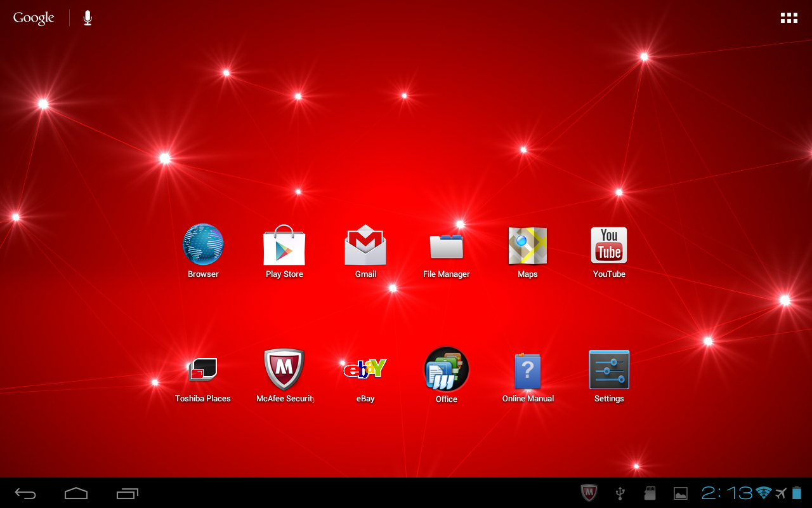Viewport: 812px width, 508px height.
Task: Tap the 2:13 clock in status bar
Action: click(x=727, y=493)
